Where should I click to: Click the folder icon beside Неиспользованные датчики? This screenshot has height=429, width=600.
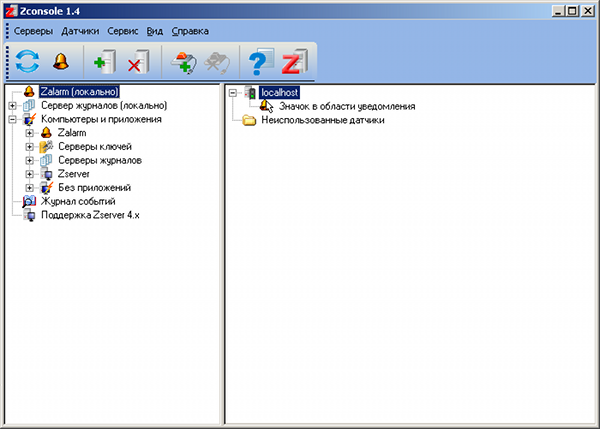click(x=249, y=120)
